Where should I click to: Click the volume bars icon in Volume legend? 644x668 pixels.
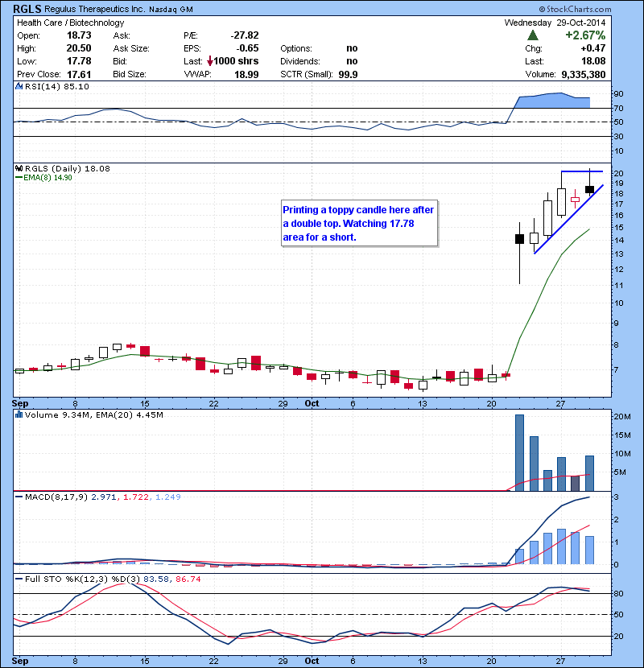point(19,414)
